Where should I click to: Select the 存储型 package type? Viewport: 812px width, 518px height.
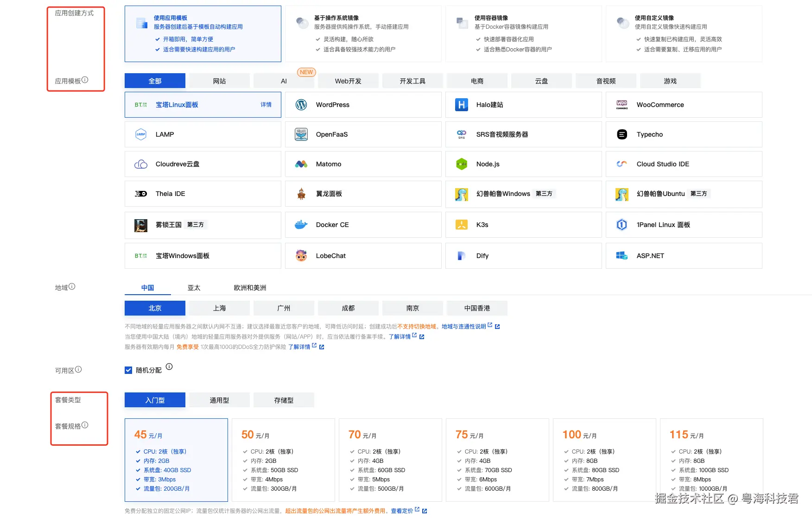pyautogui.click(x=284, y=400)
